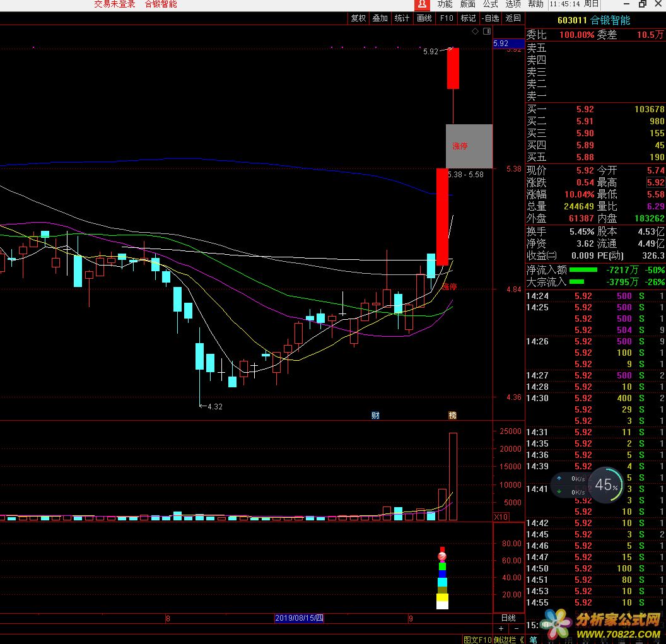This screenshot has width=666, height=644.
Task: Click the red user account icon
Action: (x=422, y=4)
